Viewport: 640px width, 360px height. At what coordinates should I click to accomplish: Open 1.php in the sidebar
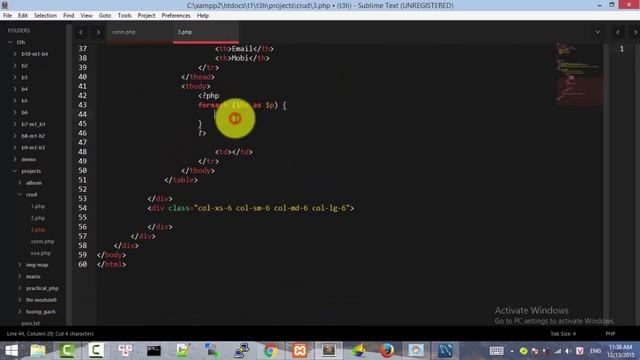38,207
